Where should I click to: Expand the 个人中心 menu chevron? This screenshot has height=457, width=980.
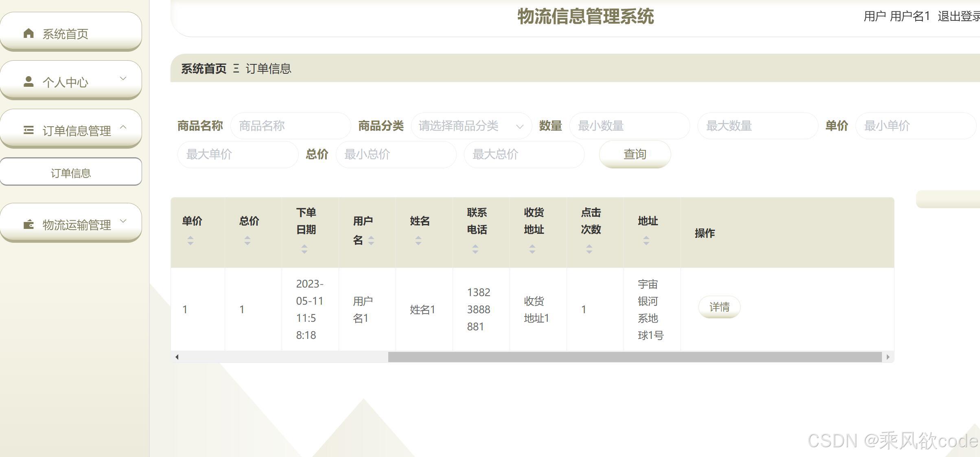click(x=123, y=78)
